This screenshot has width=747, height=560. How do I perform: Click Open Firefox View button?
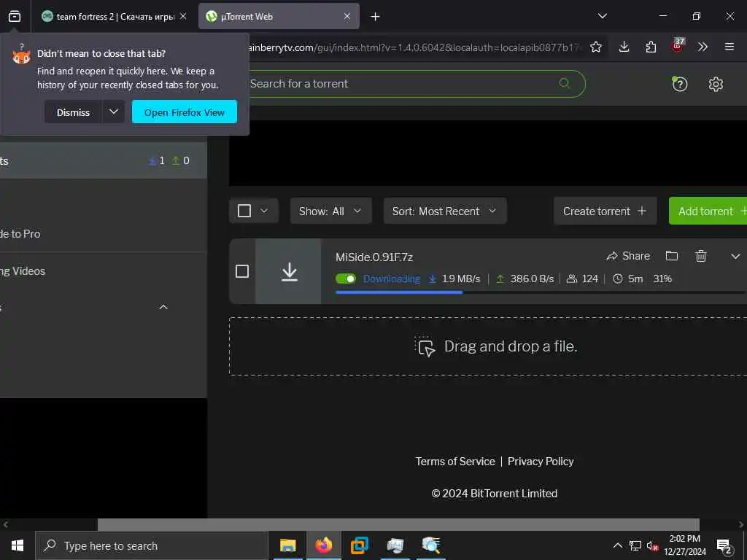(185, 112)
